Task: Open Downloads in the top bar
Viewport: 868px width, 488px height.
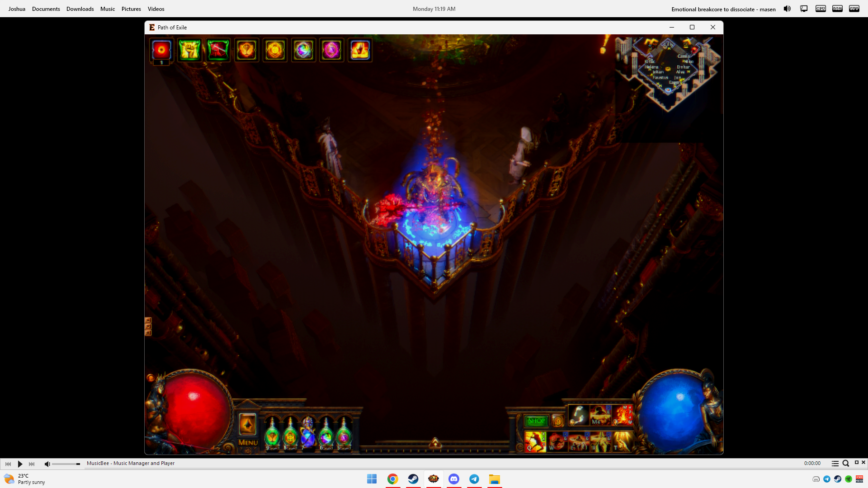Action: (x=80, y=9)
